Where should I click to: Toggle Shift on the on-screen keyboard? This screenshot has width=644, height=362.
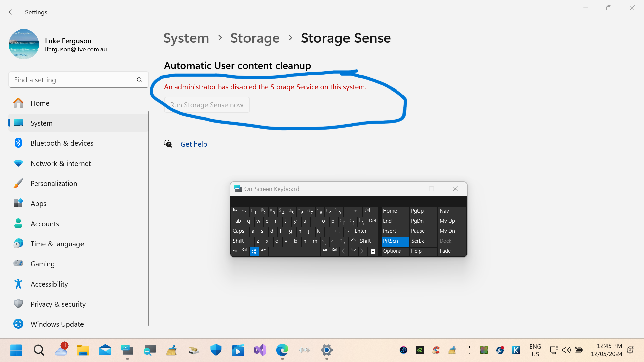pyautogui.click(x=238, y=241)
